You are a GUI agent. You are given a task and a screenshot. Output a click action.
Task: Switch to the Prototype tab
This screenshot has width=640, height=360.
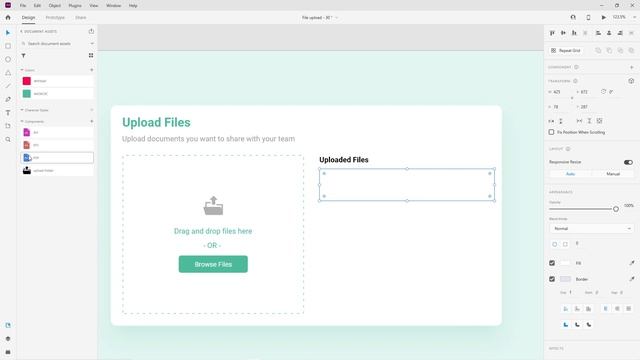(55, 18)
